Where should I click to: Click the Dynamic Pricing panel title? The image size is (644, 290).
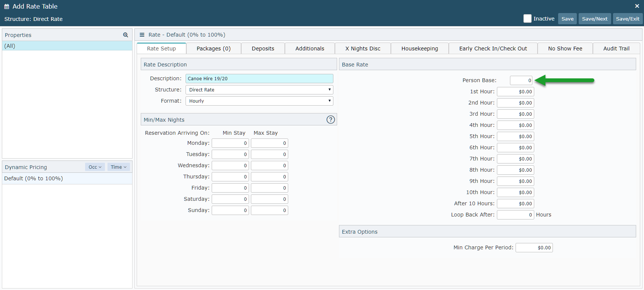tap(26, 167)
